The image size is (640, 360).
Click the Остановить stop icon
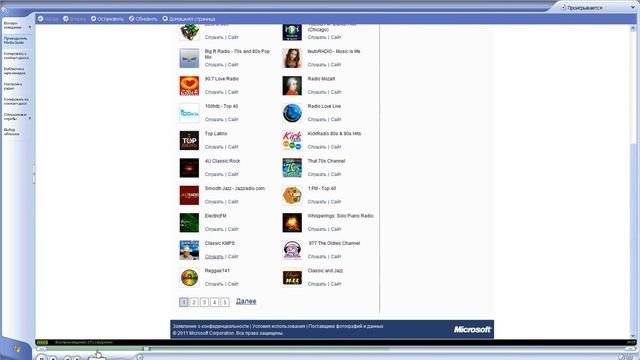coord(93,19)
